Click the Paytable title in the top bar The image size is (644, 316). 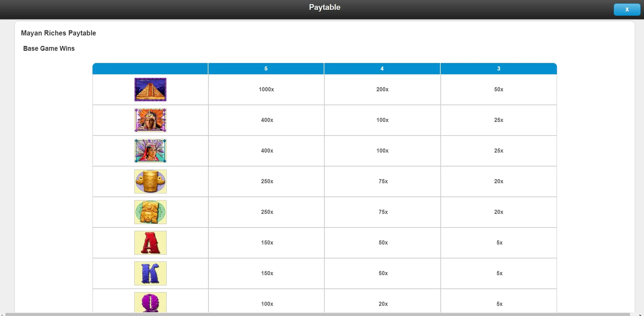(325, 7)
